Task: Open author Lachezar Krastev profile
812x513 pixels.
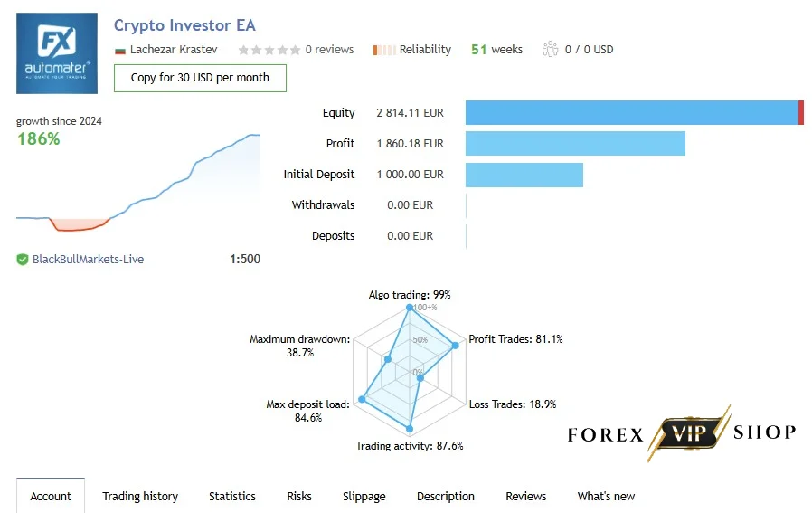Action: [174, 49]
